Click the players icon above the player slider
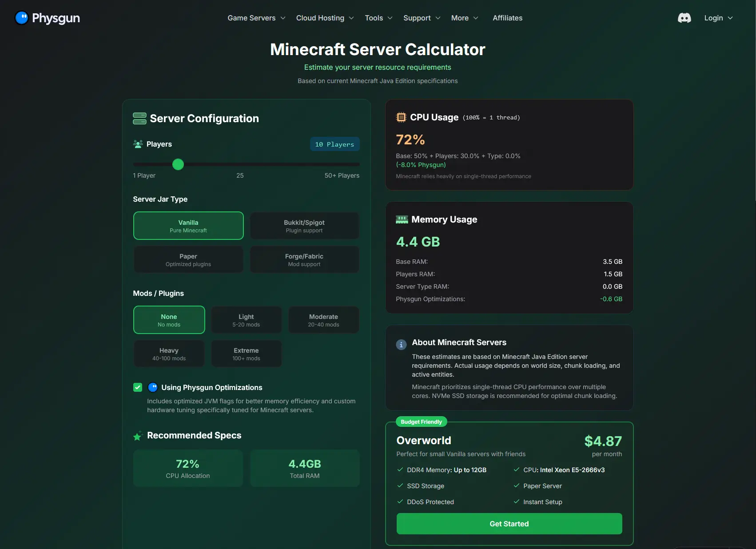 click(137, 143)
